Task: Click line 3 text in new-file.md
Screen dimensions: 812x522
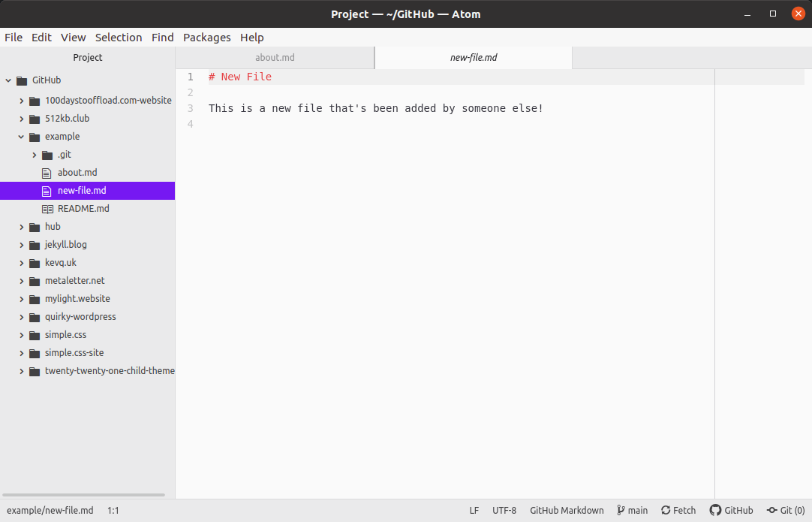Action: click(x=375, y=107)
